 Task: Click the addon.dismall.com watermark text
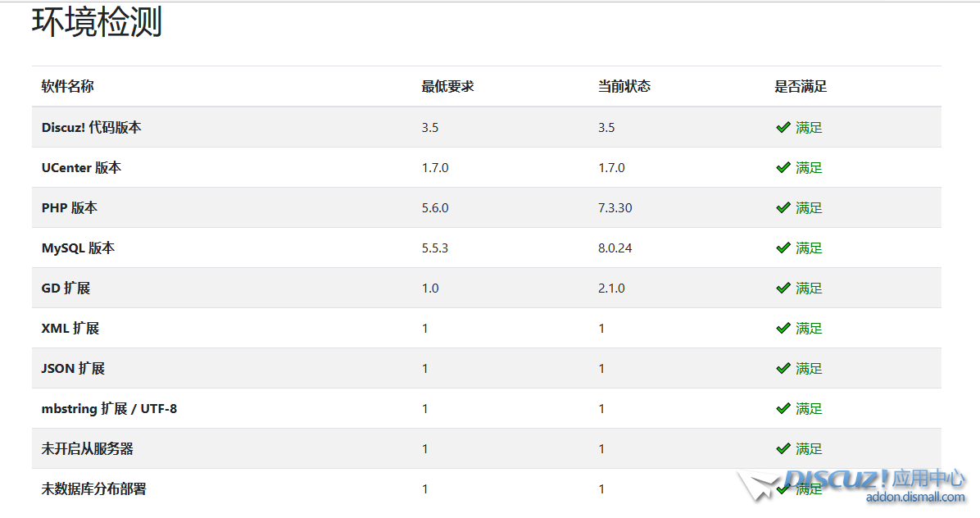click(x=915, y=497)
